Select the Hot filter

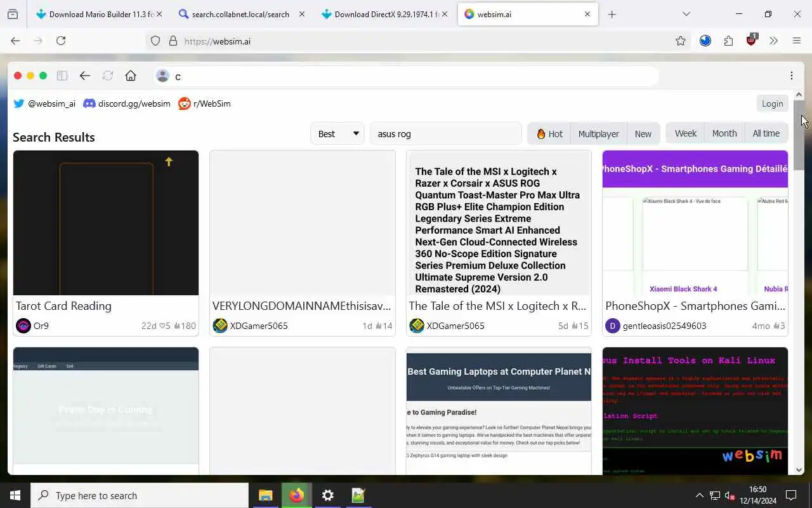click(x=549, y=133)
